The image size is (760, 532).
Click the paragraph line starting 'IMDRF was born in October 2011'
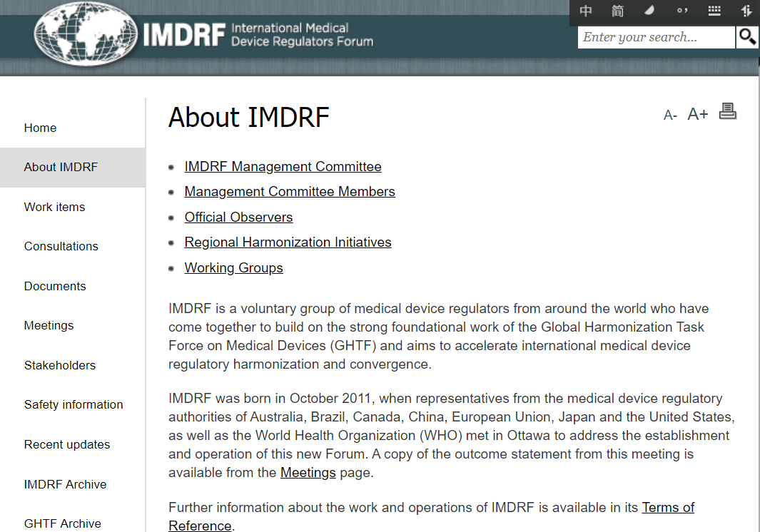point(445,399)
